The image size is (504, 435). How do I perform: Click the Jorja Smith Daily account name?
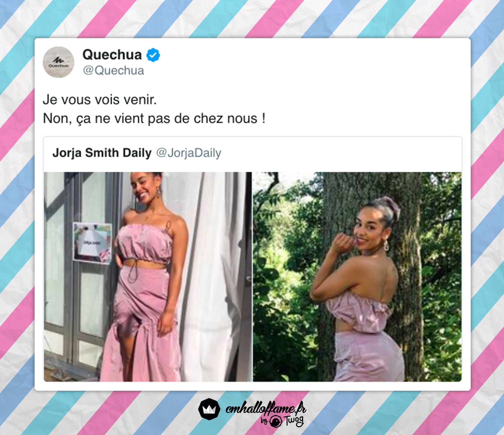[x=102, y=153]
